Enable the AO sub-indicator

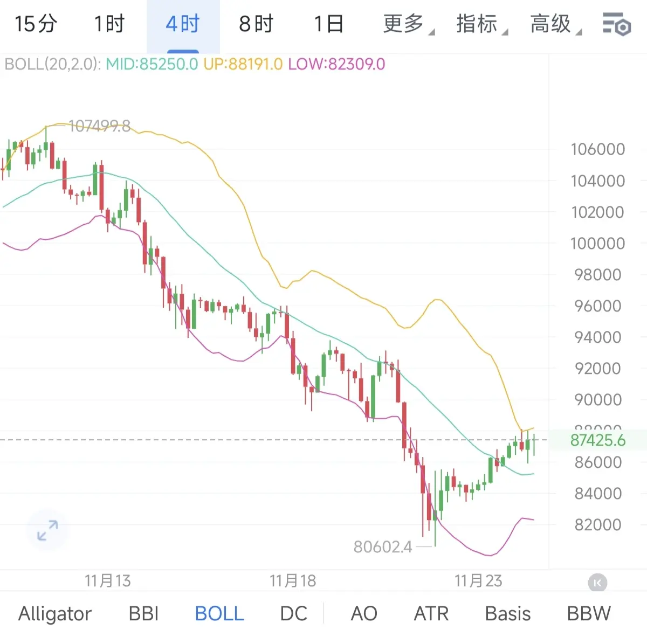pyautogui.click(x=364, y=614)
